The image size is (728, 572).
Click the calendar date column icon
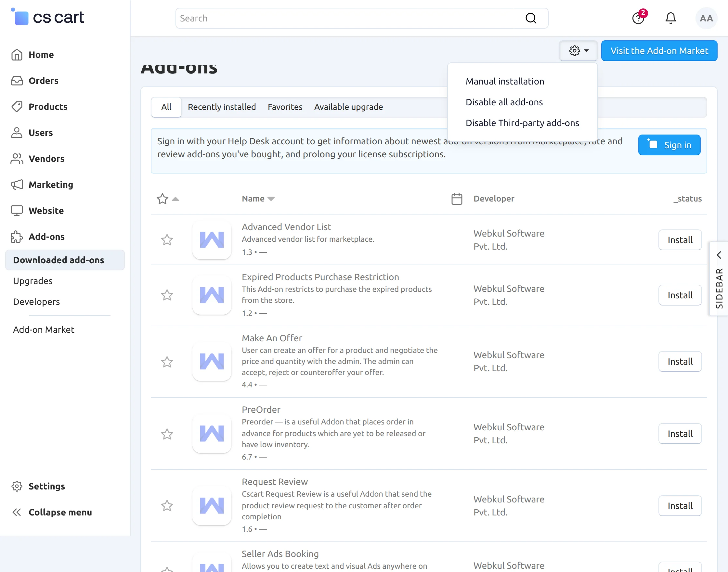457,199
